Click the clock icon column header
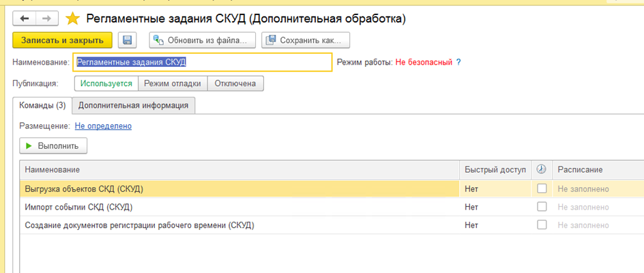 [542, 169]
